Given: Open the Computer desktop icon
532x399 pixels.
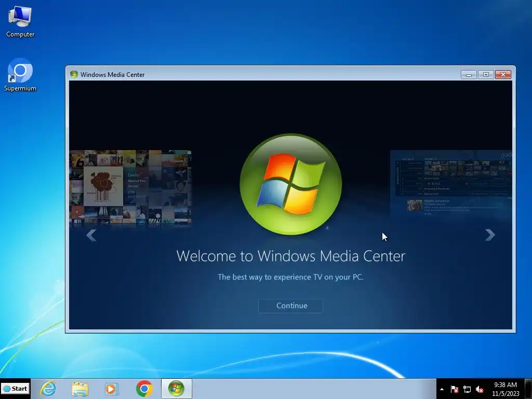Looking at the screenshot, I should (x=20, y=21).
